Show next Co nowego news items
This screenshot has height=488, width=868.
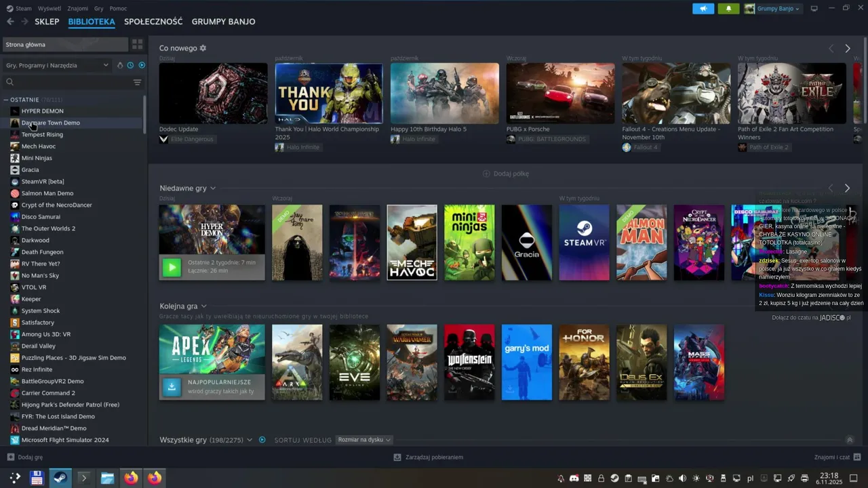[848, 49]
